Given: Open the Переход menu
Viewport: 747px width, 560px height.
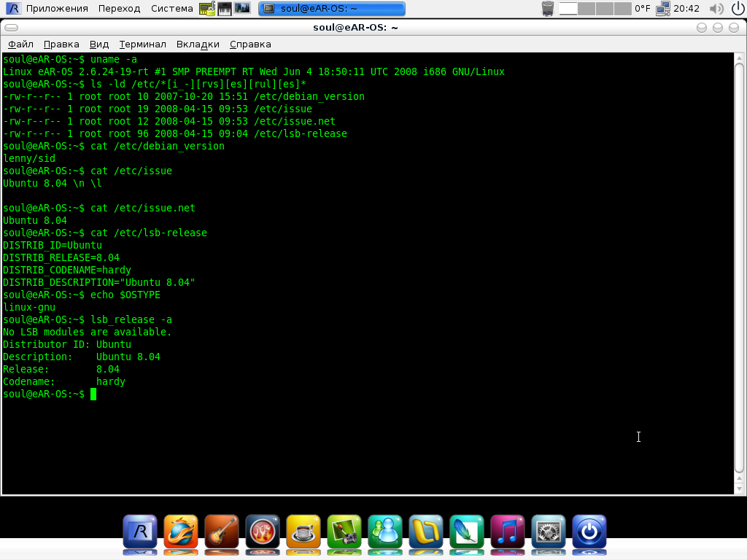Looking at the screenshot, I should [x=119, y=9].
